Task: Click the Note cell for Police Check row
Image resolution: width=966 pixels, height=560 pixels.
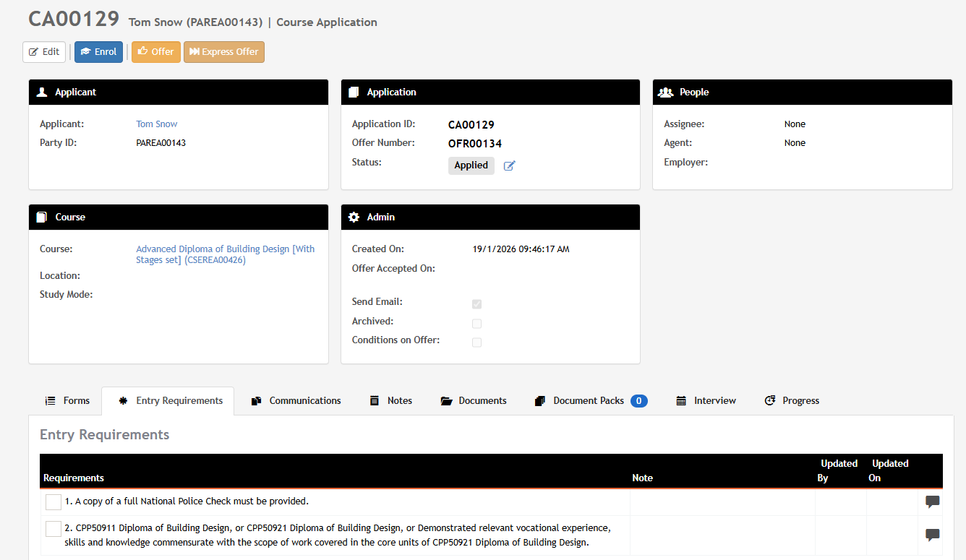Action: click(722, 502)
